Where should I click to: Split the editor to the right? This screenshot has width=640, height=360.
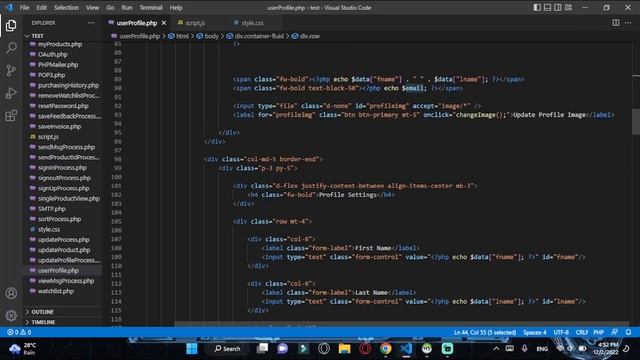(616, 23)
